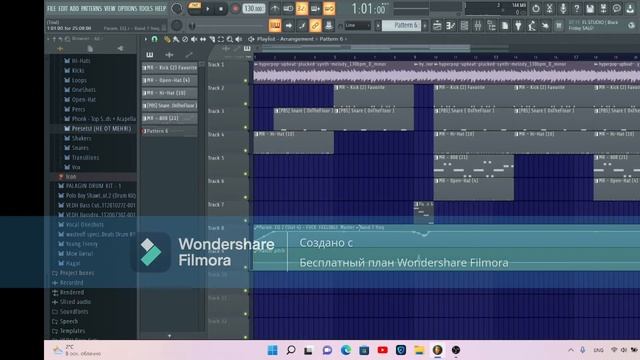640x360 pixels.
Task: Select the playlist Zoom tool
Action: 230,39
